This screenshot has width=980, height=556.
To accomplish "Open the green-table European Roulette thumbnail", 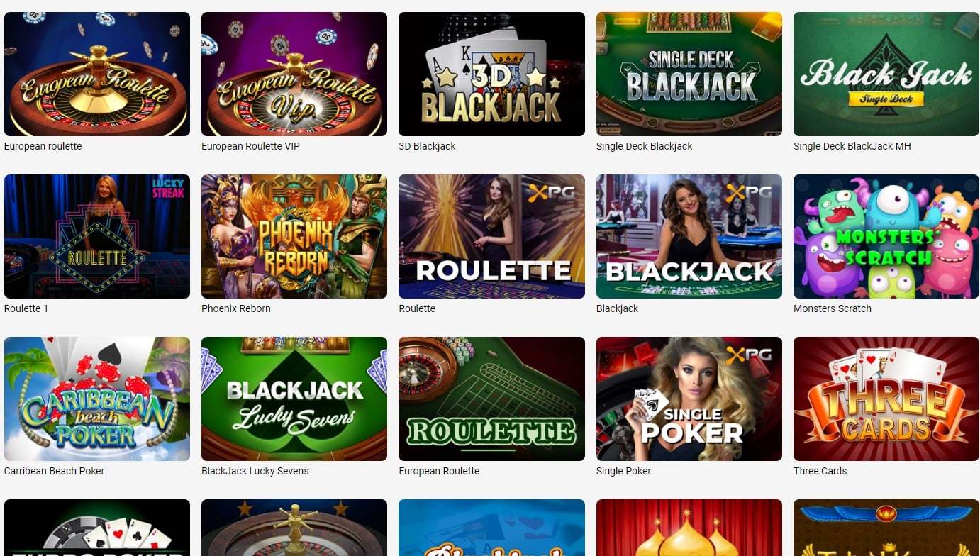I will tap(491, 399).
